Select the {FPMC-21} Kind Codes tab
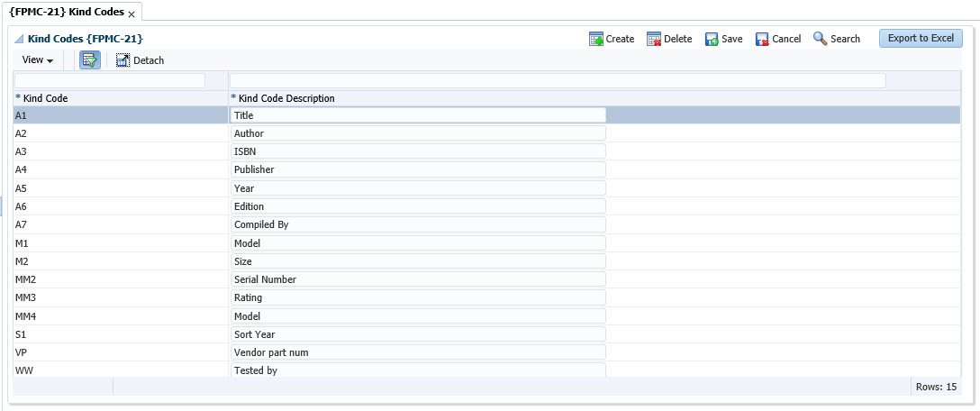 [66, 13]
